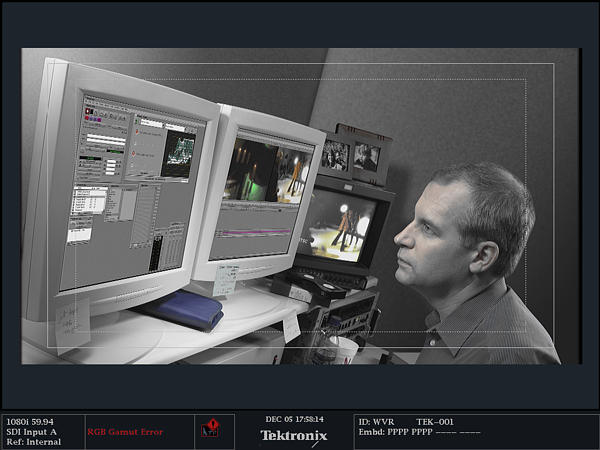Click the blue pouch on the desk
The width and height of the screenshot is (600, 450).
(x=182, y=309)
